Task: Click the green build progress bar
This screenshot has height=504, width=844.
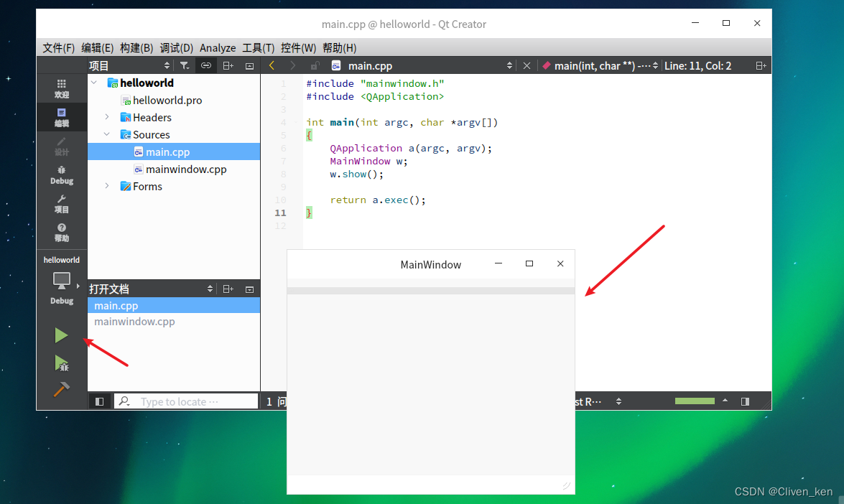Action: coord(695,401)
